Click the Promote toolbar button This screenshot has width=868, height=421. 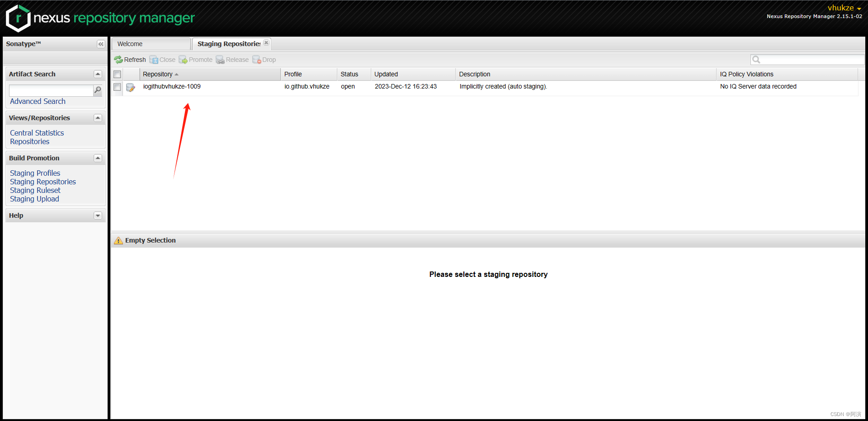195,60
